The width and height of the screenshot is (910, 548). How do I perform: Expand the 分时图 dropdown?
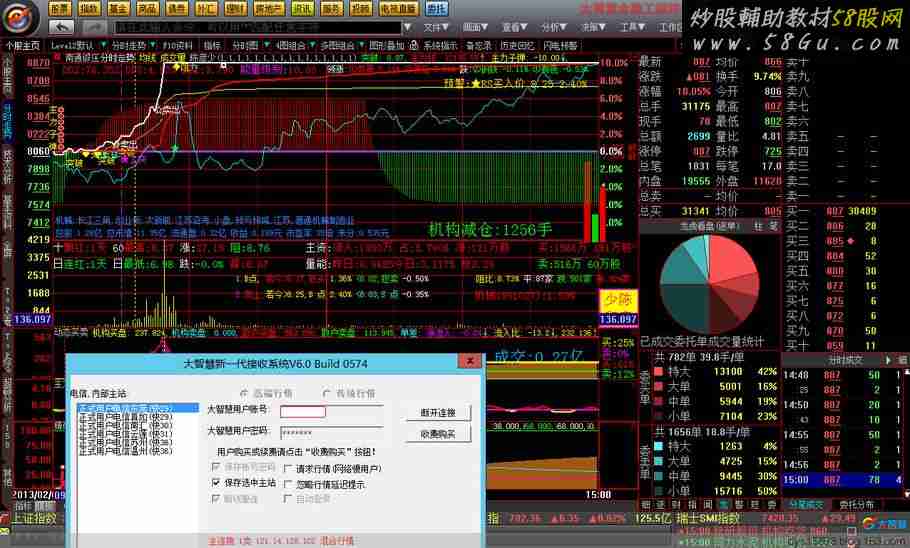(x=267, y=45)
